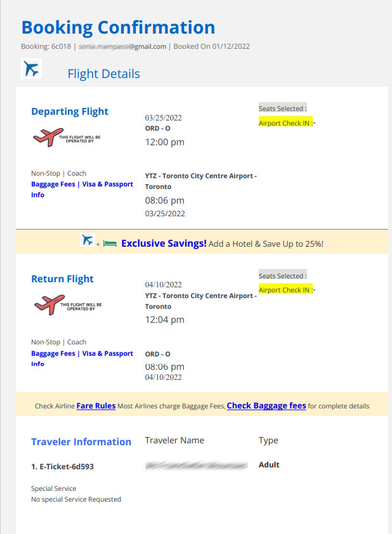392x534 pixels.
Task: Click Seats Selected label for return flight
Action: tap(283, 275)
